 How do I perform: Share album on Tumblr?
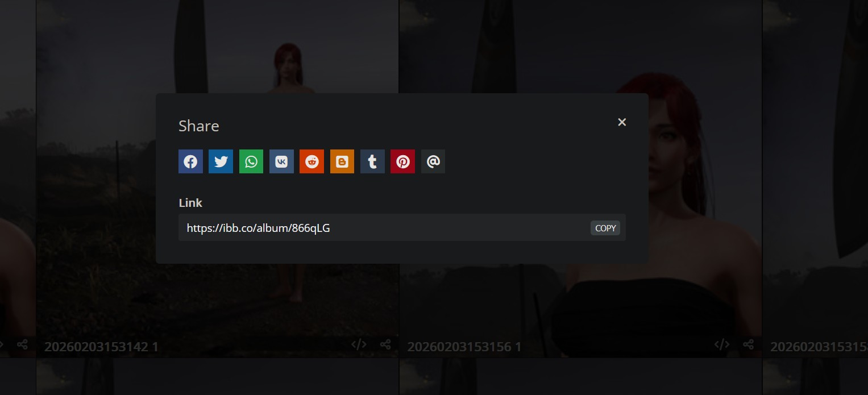click(x=372, y=161)
